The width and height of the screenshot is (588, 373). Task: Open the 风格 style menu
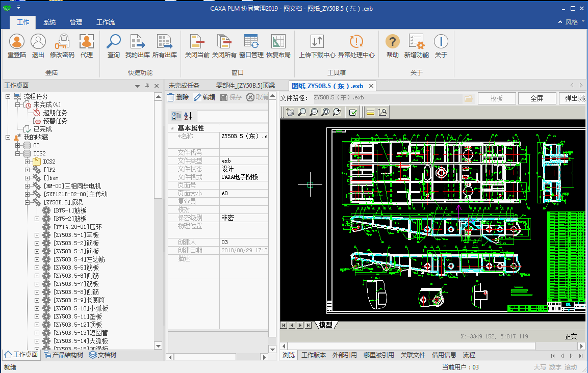tap(572, 22)
